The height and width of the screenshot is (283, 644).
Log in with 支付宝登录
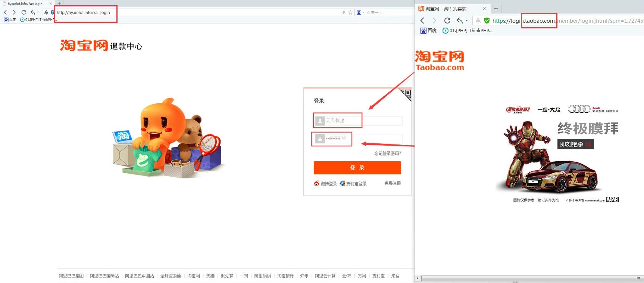point(353,183)
